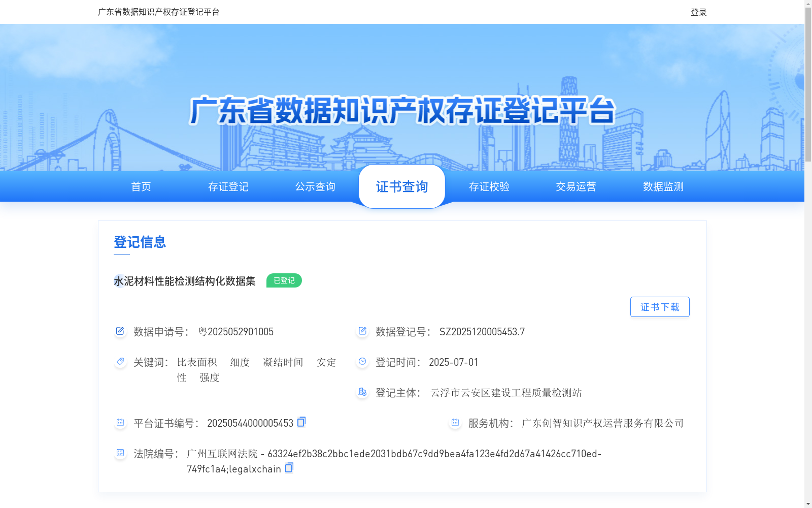
Task: Click the calendar icon beside 平台证书编号
Action: tap(120, 422)
